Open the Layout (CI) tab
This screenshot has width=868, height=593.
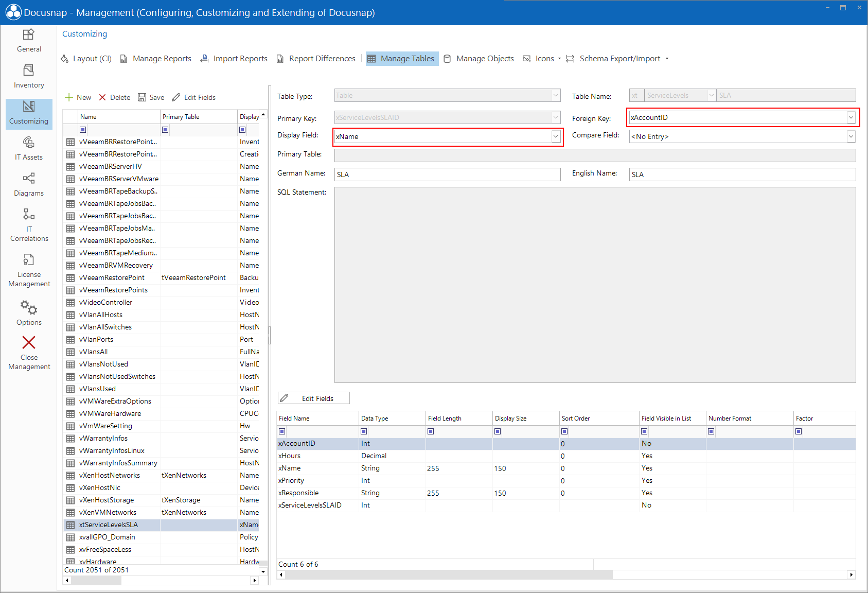tap(86, 59)
